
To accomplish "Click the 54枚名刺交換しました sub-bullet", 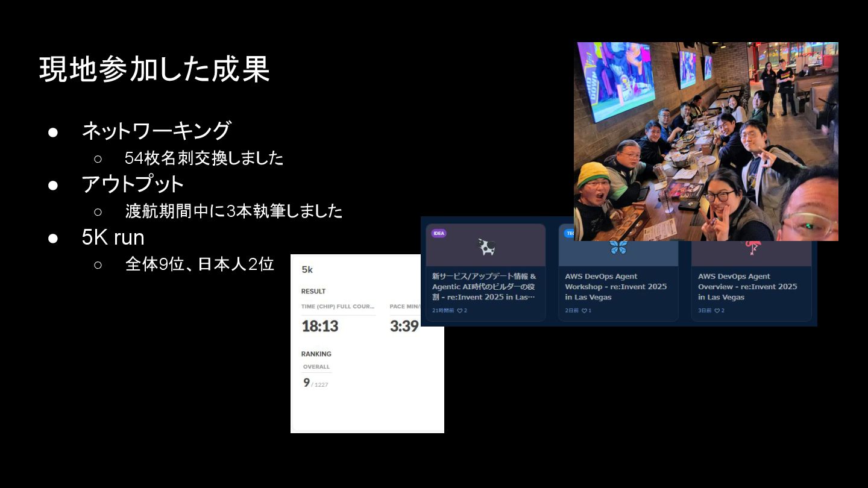I will coord(204,158).
